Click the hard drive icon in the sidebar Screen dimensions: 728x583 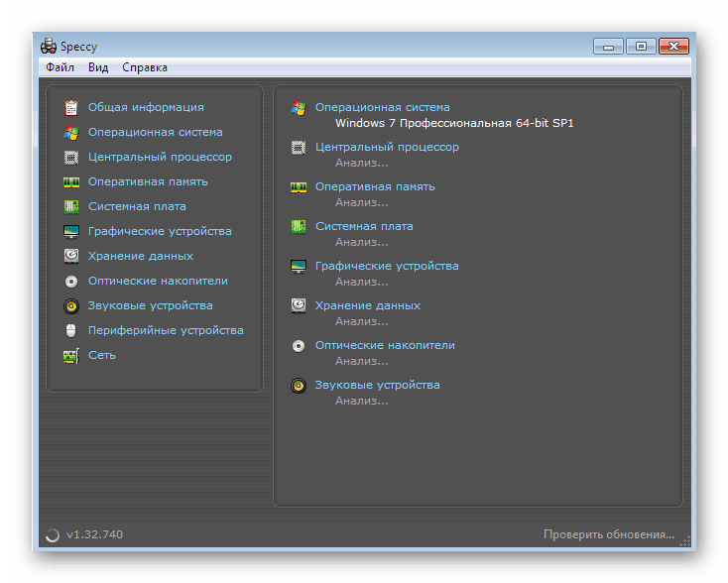point(71,256)
